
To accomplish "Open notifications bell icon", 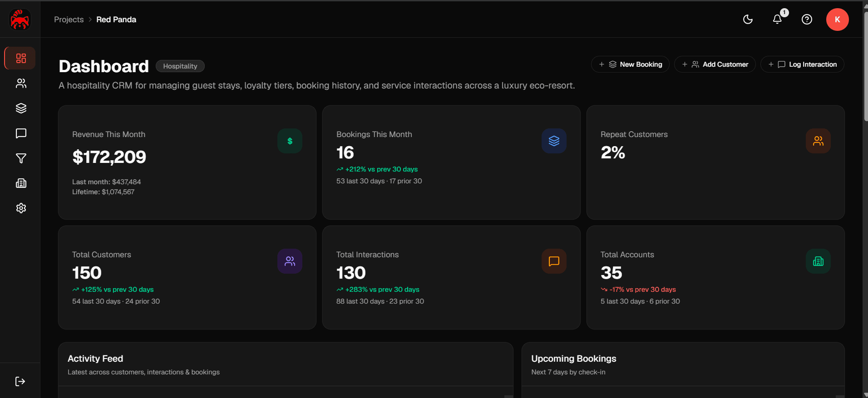I will (777, 20).
